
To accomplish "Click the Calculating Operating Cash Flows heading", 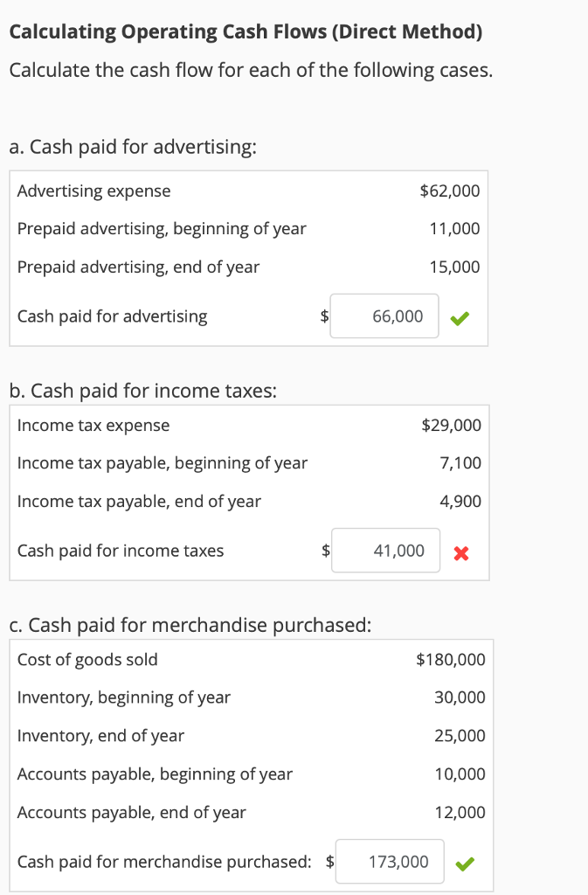I will click(x=246, y=32).
